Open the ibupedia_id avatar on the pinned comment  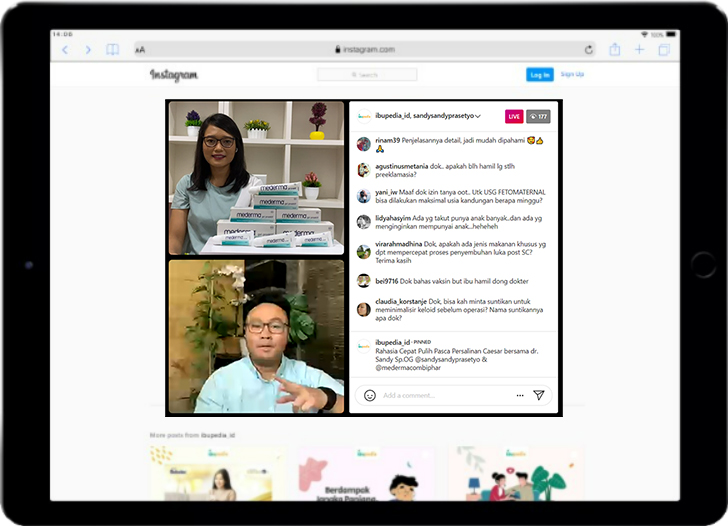(x=364, y=346)
